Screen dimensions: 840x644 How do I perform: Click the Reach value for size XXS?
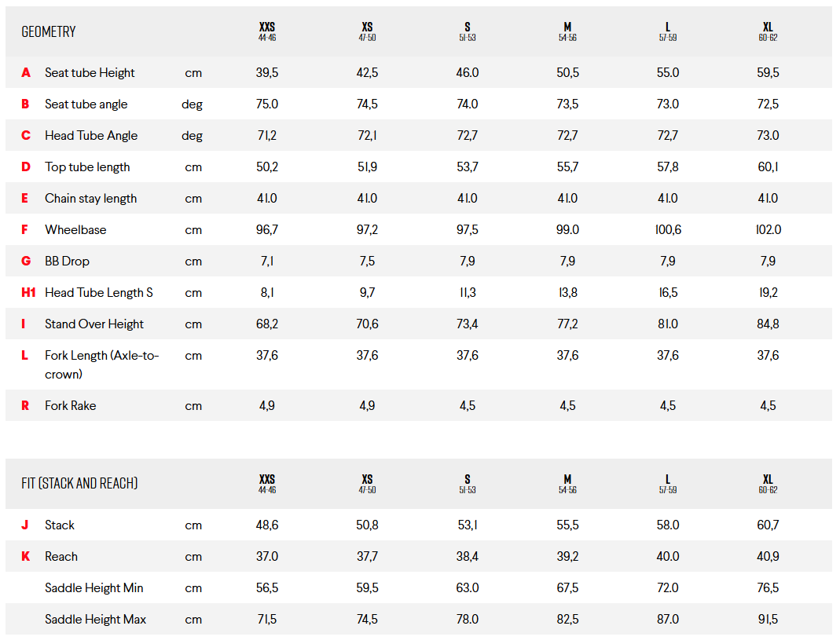(x=267, y=556)
